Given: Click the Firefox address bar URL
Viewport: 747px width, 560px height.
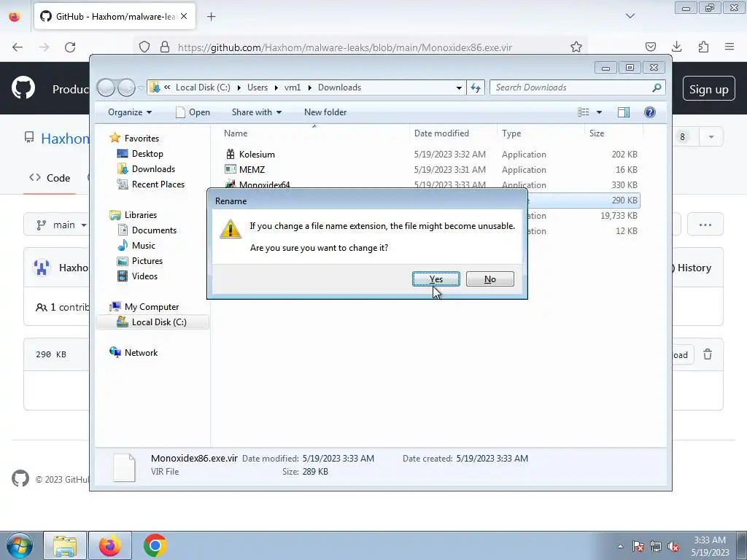Looking at the screenshot, I should coord(345,47).
